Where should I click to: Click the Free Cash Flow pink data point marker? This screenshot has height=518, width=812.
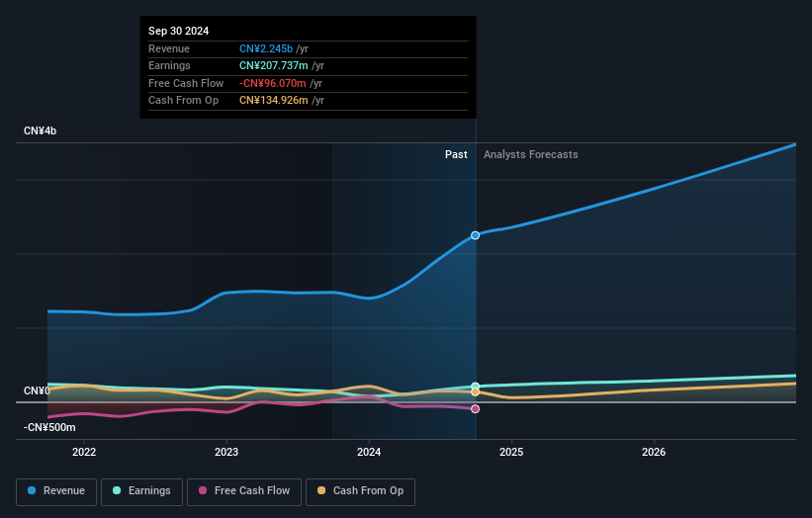click(475, 409)
